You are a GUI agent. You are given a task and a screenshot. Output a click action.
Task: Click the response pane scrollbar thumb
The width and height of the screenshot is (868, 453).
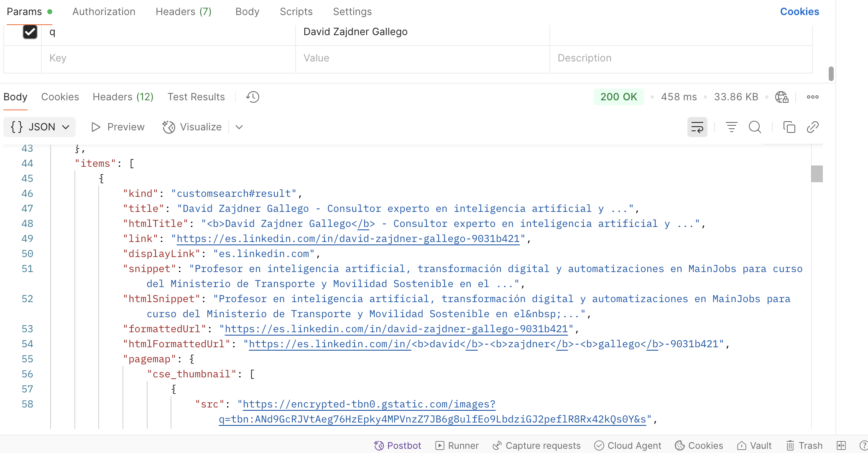pos(817,174)
